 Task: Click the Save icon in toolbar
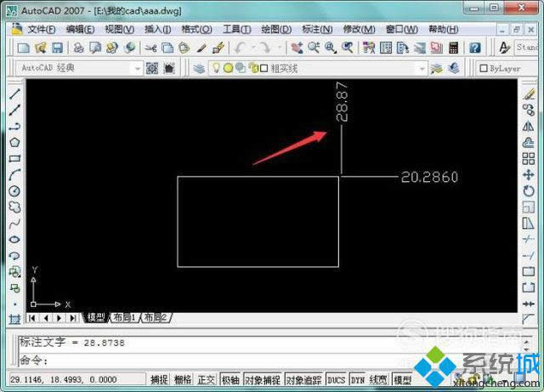coord(58,48)
